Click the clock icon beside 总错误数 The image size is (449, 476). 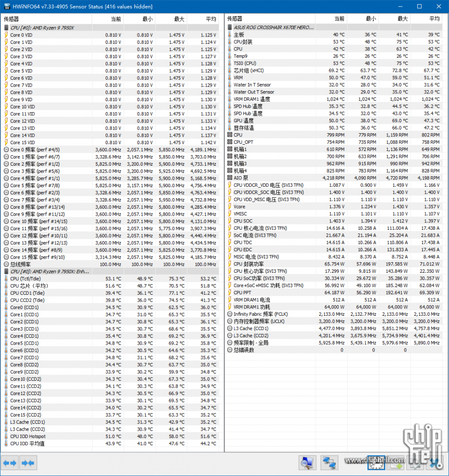[230, 350]
